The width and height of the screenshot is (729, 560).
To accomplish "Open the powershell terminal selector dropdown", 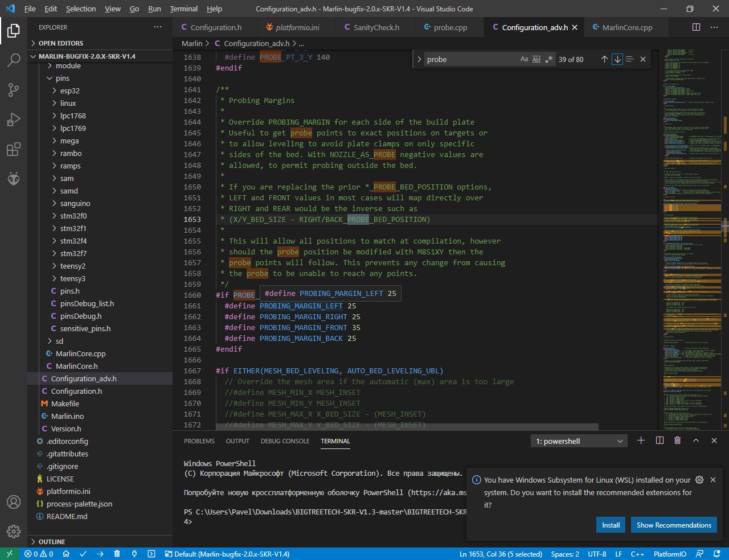I will tap(579, 441).
